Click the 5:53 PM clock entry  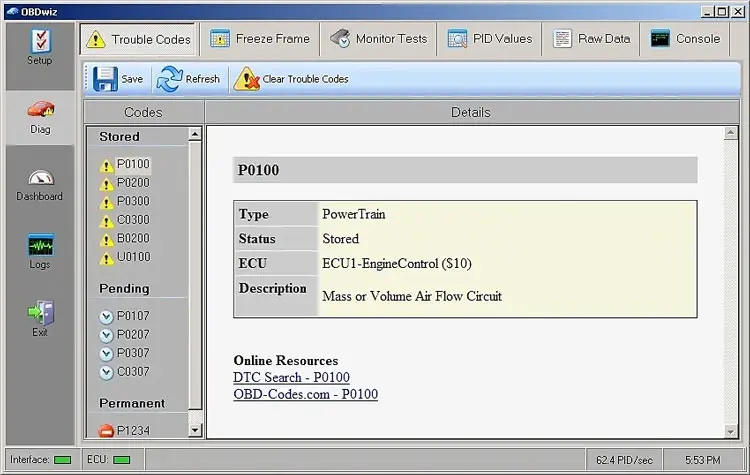tap(703, 460)
